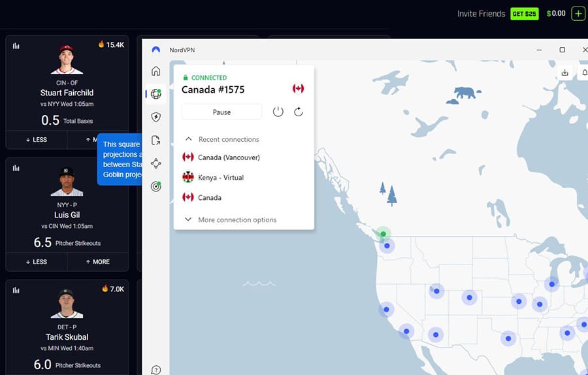The image size is (588, 375).
Task: Click the Tarik Skubal name
Action: pyautogui.click(x=67, y=337)
